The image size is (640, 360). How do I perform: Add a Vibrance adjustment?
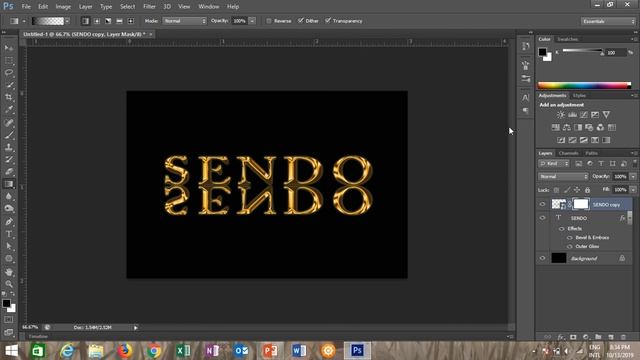606,115
